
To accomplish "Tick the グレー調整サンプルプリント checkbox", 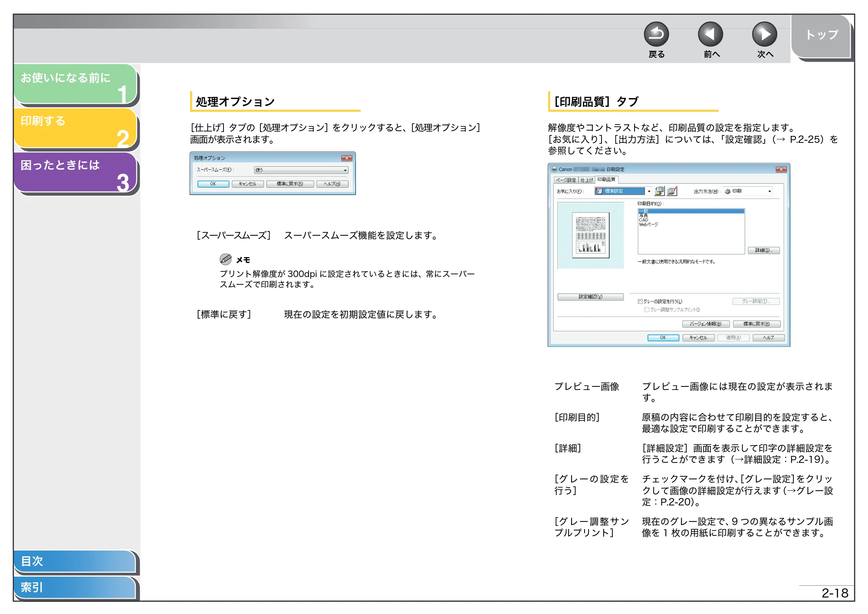I will point(647,310).
